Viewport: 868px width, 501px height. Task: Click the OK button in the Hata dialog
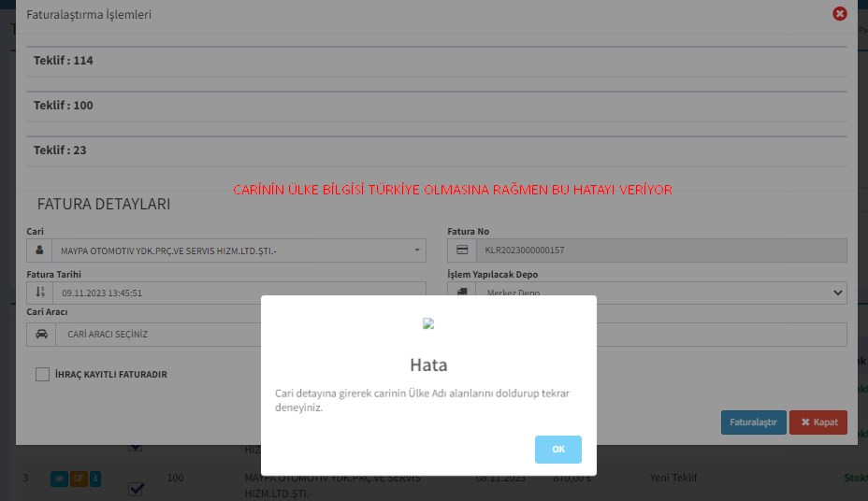click(x=557, y=450)
